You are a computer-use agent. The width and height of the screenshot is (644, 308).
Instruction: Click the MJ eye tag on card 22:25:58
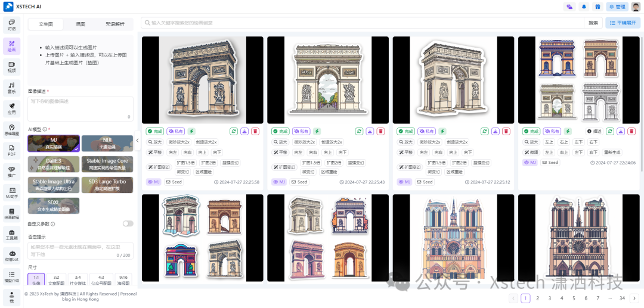[153, 182]
